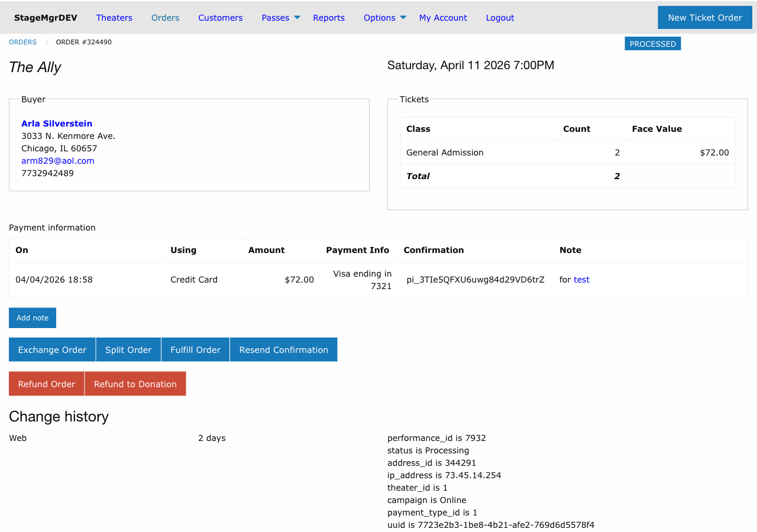This screenshot has width=757, height=532.
Task: Click the Fulfill Order button
Action: point(195,350)
